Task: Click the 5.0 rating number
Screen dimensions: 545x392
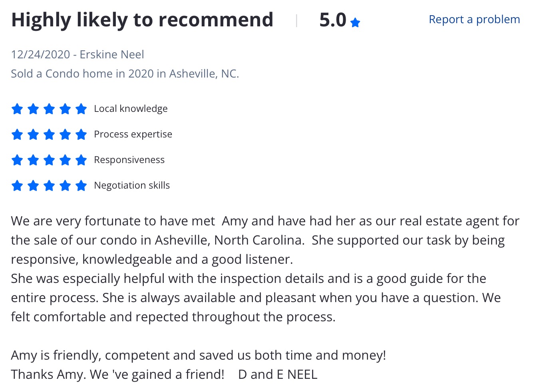Action: pyautogui.click(x=332, y=20)
